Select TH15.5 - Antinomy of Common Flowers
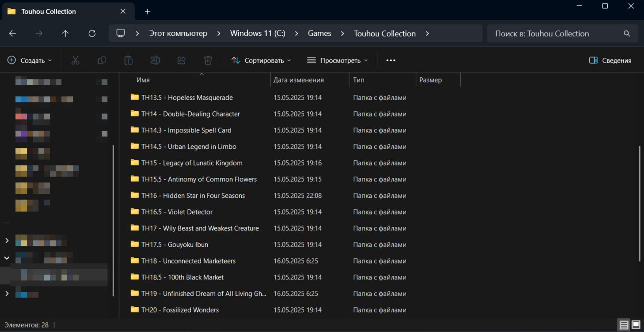Screen dimensions: 644x332 [199, 179]
